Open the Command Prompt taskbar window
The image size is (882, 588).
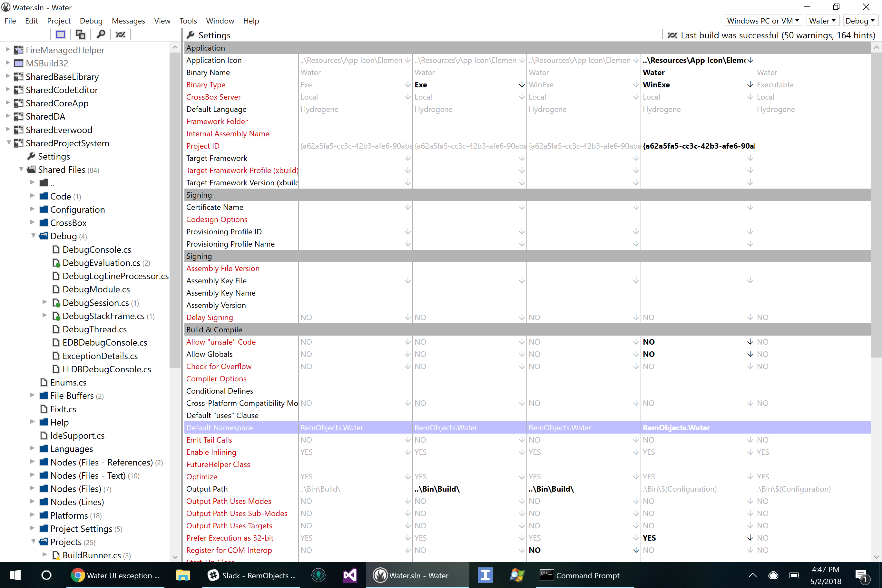[x=584, y=575]
